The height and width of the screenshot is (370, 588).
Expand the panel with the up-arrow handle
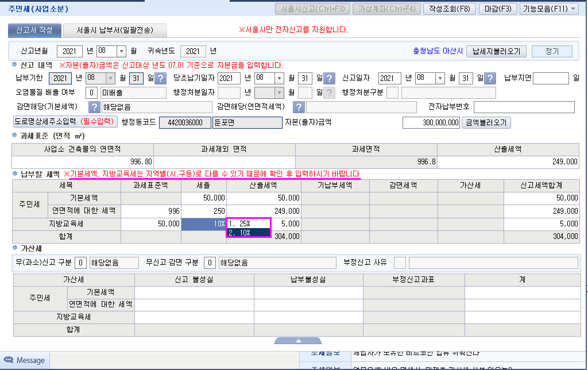pos(299,341)
